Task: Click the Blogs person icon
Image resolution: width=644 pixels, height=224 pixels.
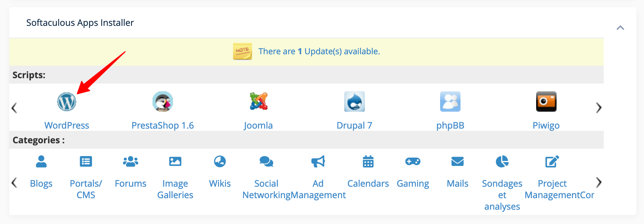Action: [x=41, y=161]
